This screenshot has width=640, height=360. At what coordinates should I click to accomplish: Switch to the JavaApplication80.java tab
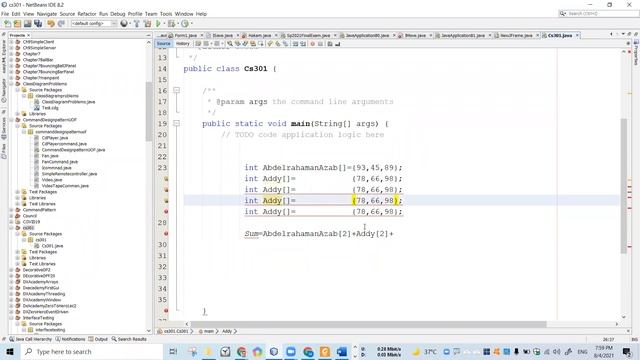click(367, 36)
